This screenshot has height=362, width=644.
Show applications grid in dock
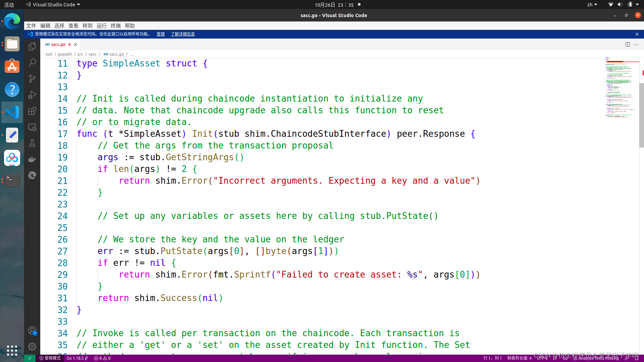click(x=12, y=350)
